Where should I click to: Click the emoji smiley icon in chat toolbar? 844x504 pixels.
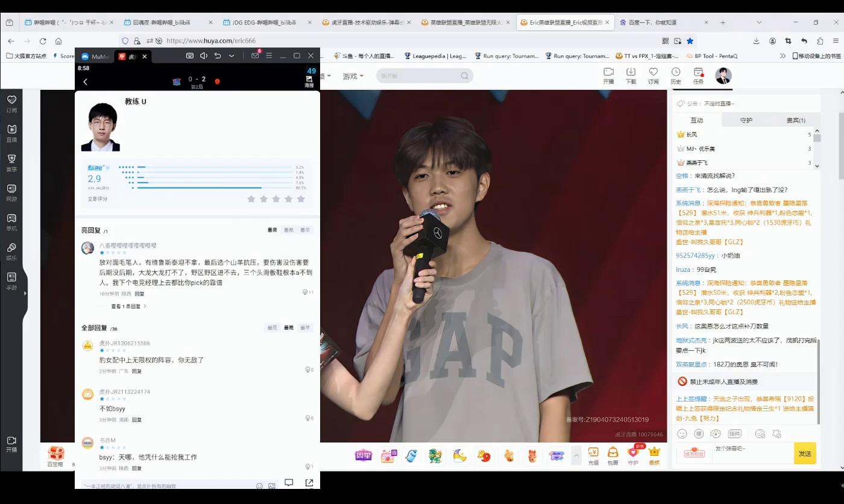tap(682, 433)
